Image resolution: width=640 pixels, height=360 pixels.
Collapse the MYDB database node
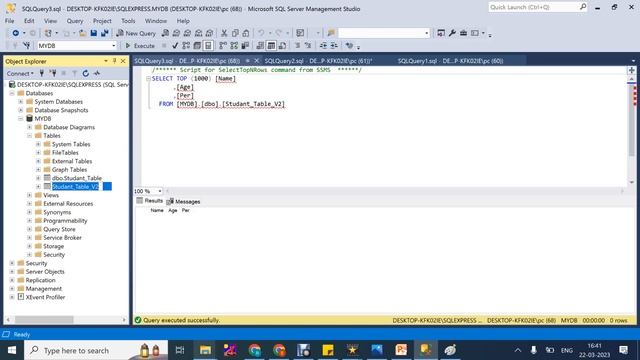click(21, 118)
